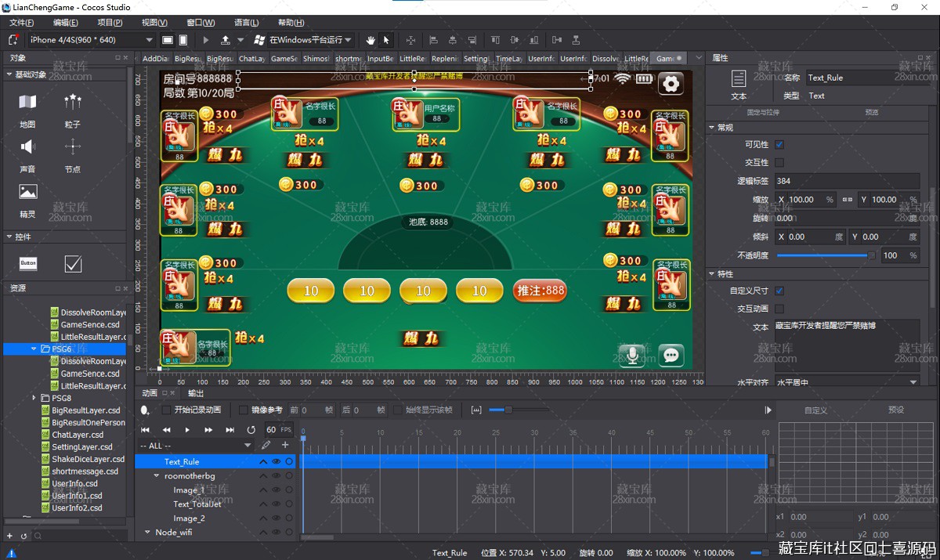Viewport: 940px width, 560px height.
Task: Pick the Button widget in 控件 panel
Action: (28, 264)
